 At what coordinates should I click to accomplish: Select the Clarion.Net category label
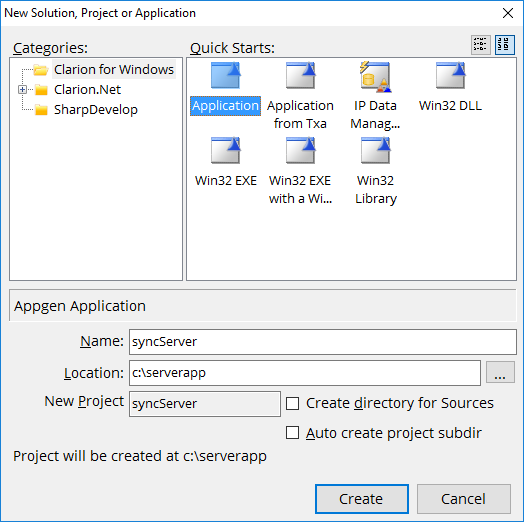click(87, 90)
